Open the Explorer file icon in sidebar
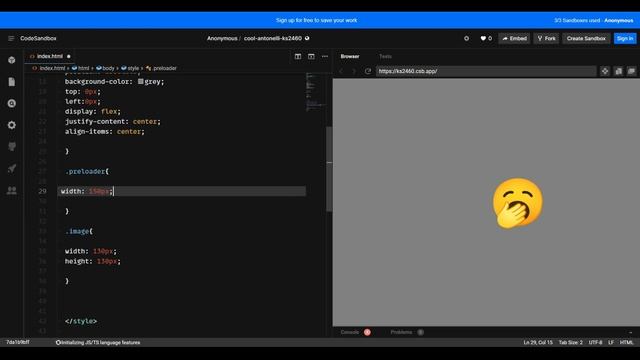The height and width of the screenshot is (360, 640). [x=12, y=82]
